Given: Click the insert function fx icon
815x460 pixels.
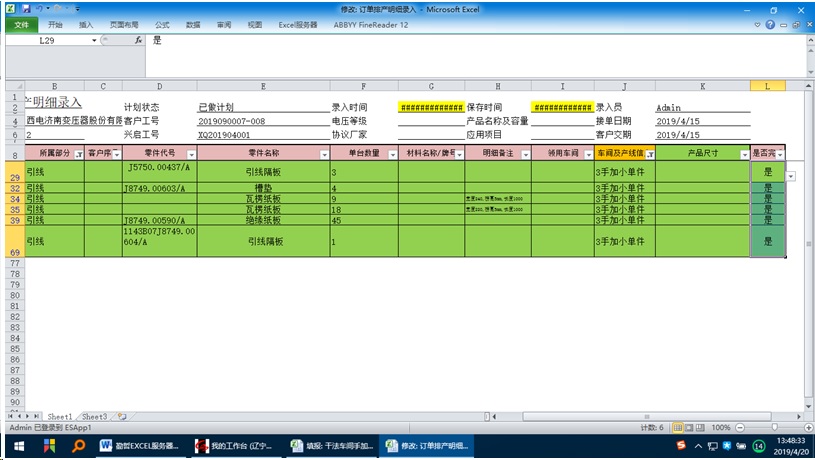Looking at the screenshot, I should click(x=138, y=41).
